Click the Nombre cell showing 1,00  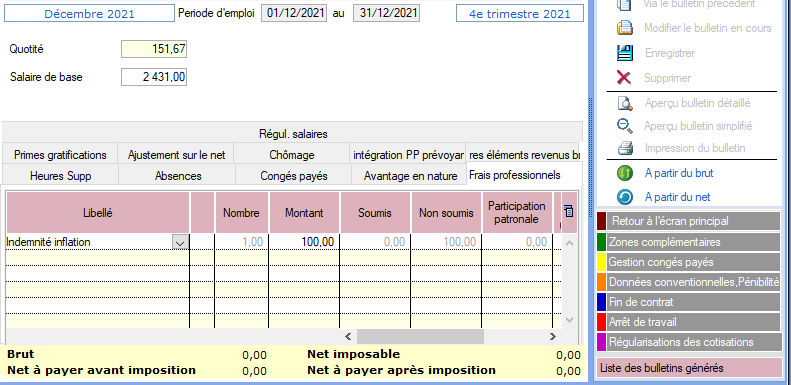pos(242,242)
